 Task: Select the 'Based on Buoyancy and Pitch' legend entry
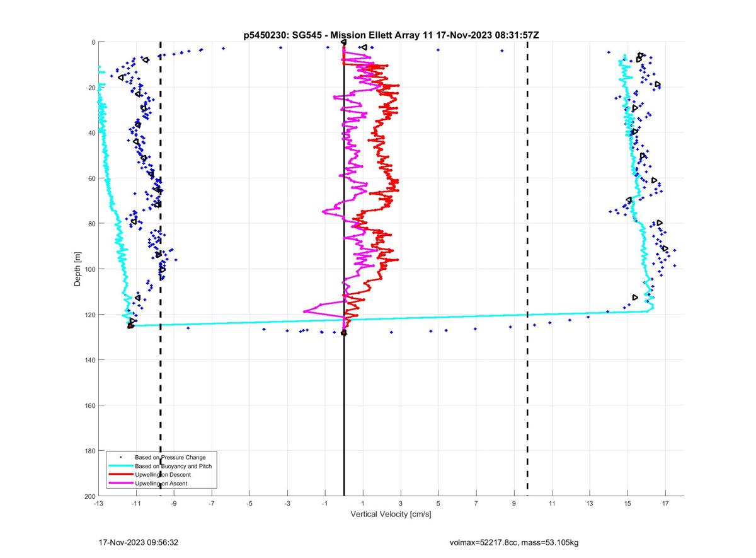pos(173,466)
